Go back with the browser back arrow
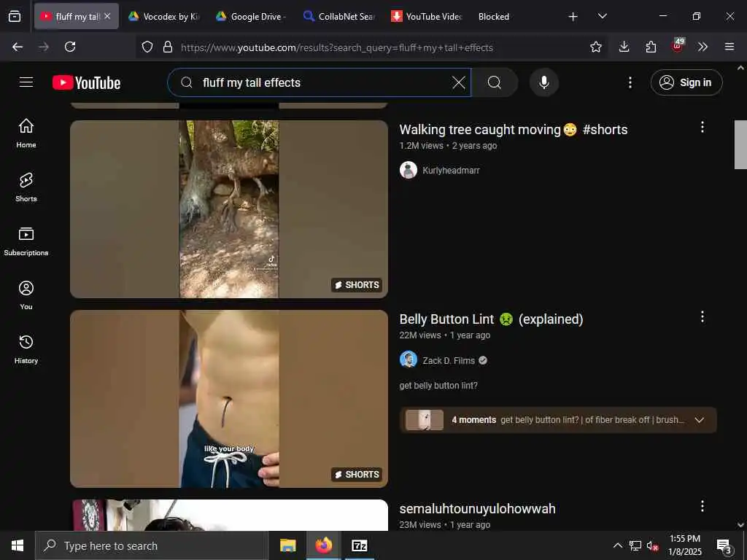This screenshot has width=747, height=560. 18,47
